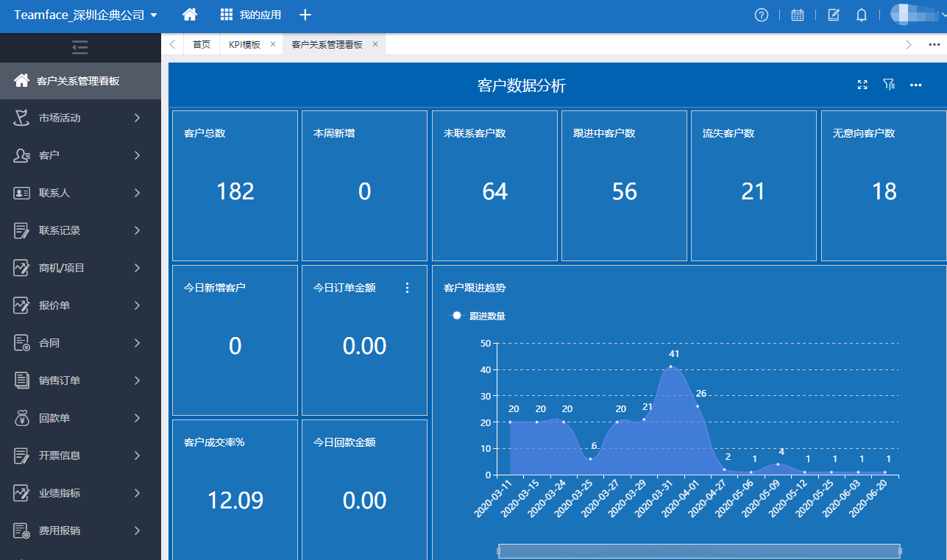This screenshot has width=947, height=560.
Task: Open the dashboard filter icon
Action: click(x=888, y=85)
